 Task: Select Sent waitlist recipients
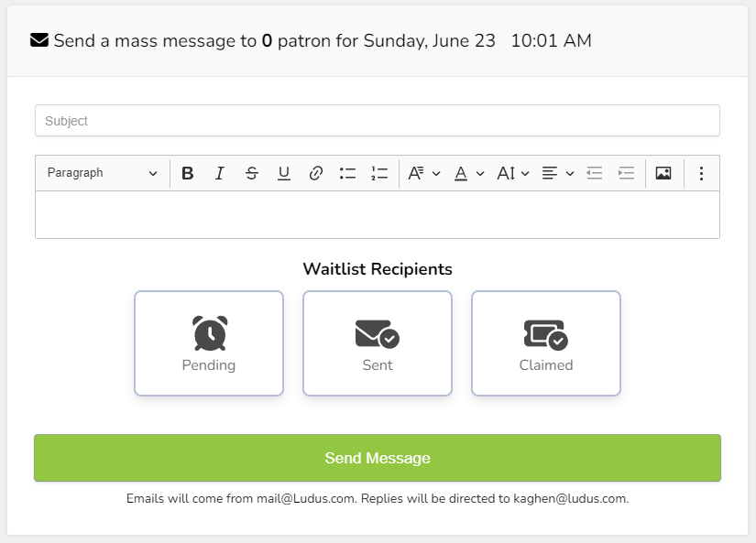pyautogui.click(x=377, y=342)
